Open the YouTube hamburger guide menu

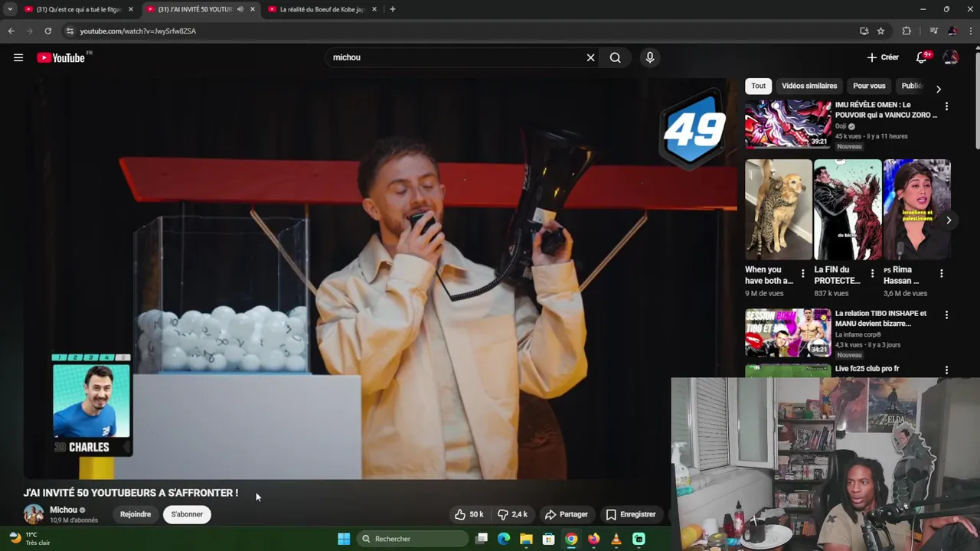pyautogui.click(x=18, y=57)
